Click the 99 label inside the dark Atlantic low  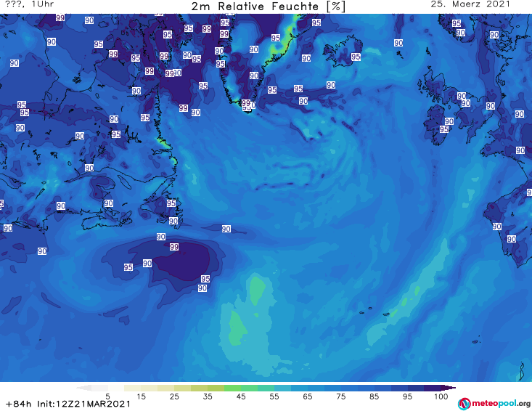174,247
